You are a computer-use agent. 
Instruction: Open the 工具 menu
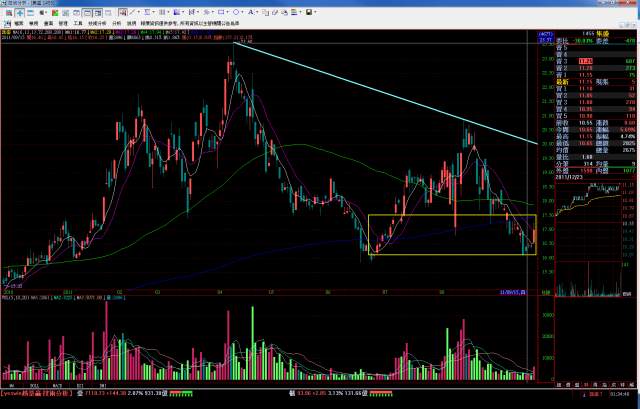(x=78, y=24)
